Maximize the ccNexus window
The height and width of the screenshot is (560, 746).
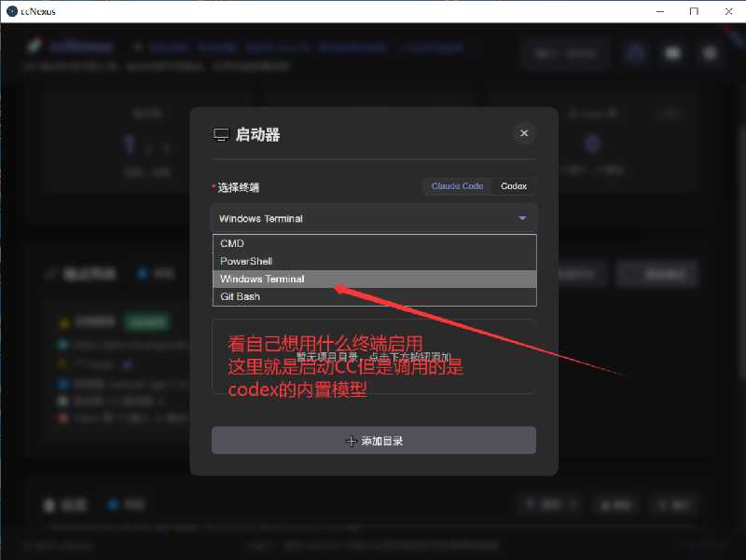[694, 11]
